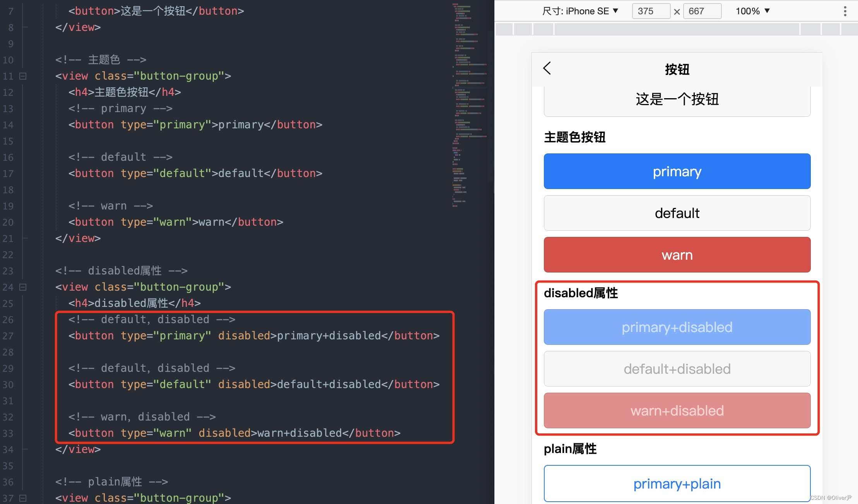Tap the warn+disabled button

[x=677, y=410]
